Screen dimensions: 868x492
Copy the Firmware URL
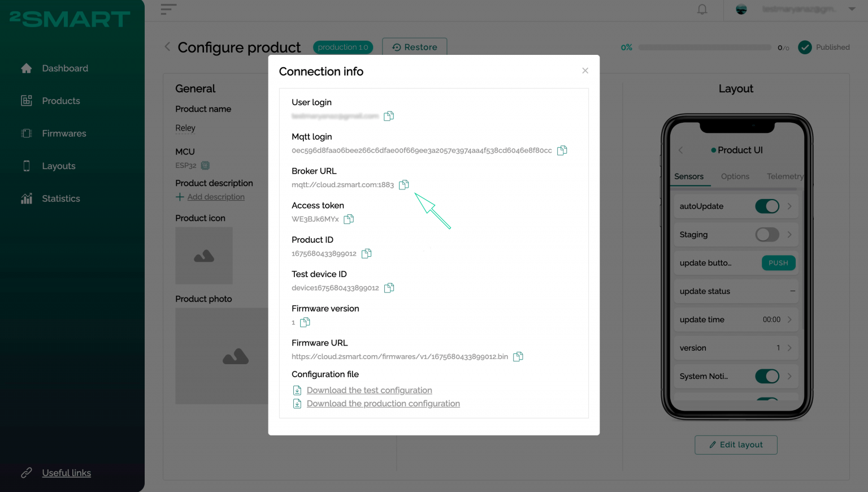pos(517,357)
